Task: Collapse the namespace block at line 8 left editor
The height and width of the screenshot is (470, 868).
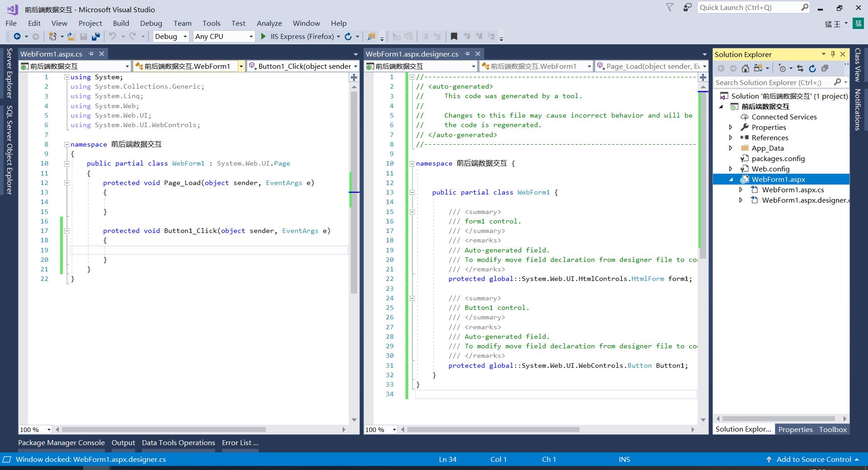Action: tap(67, 144)
